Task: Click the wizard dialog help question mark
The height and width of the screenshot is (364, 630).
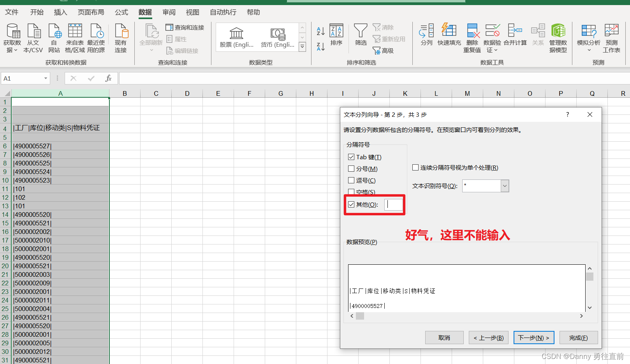Action: 567,114
